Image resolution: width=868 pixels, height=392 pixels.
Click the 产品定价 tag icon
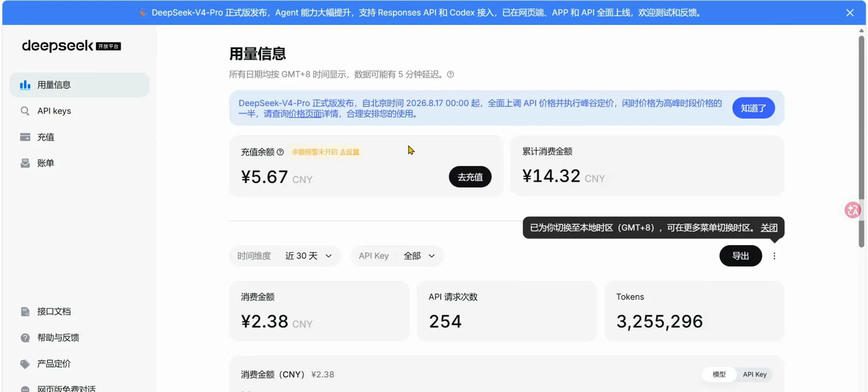tap(25, 364)
